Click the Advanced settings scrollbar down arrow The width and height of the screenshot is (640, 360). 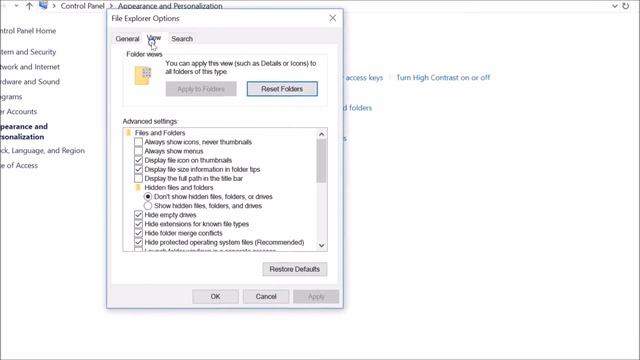click(322, 245)
